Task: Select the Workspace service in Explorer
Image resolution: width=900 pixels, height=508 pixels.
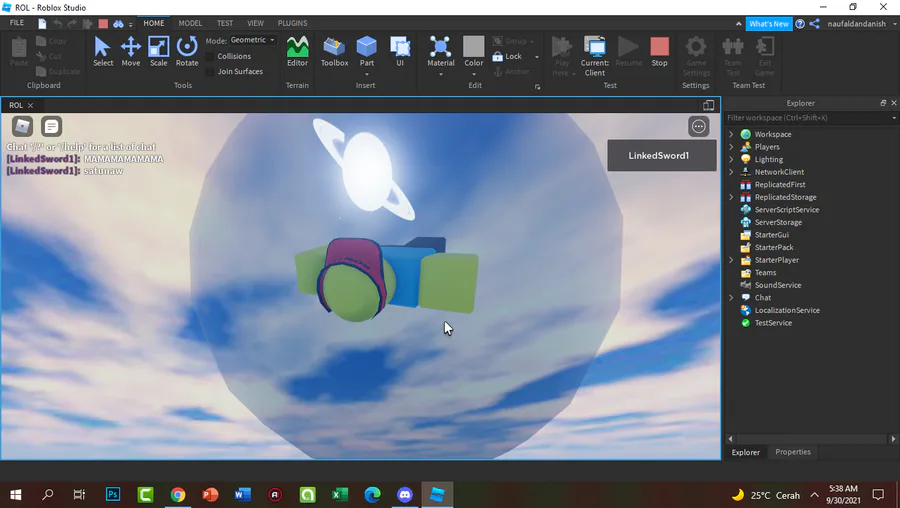Action: pos(773,134)
